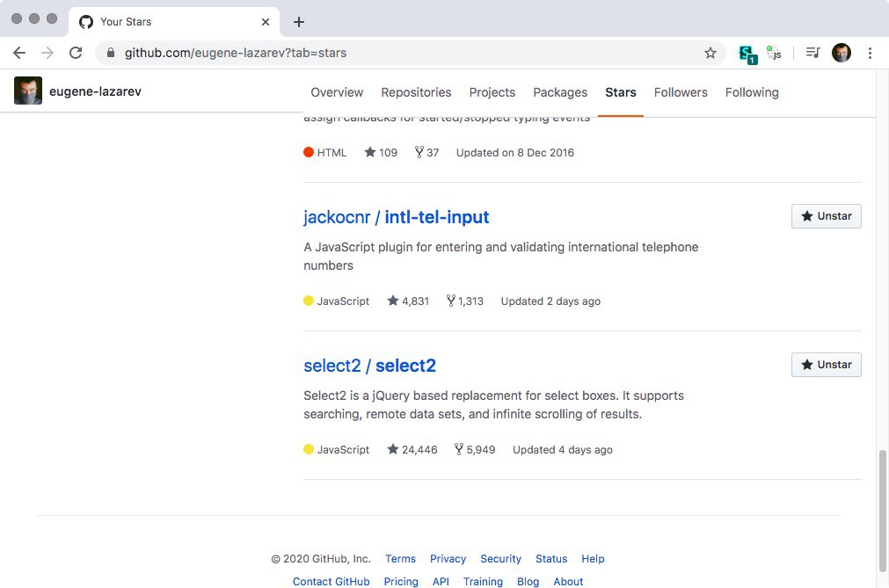This screenshot has height=588, width=889.
Task: View the 37 forks of HTML repo
Action: (x=426, y=152)
